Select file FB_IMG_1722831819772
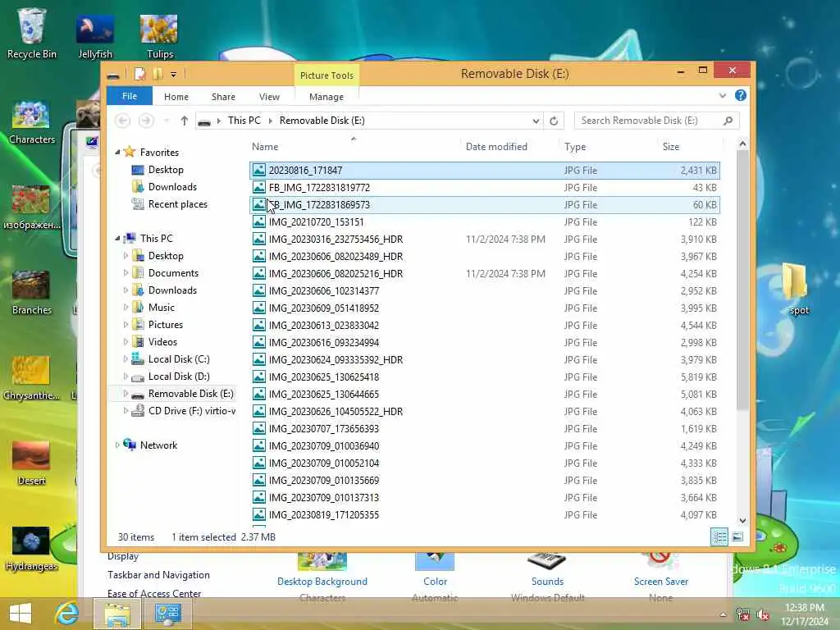Image resolution: width=840 pixels, height=630 pixels. coord(485,188)
